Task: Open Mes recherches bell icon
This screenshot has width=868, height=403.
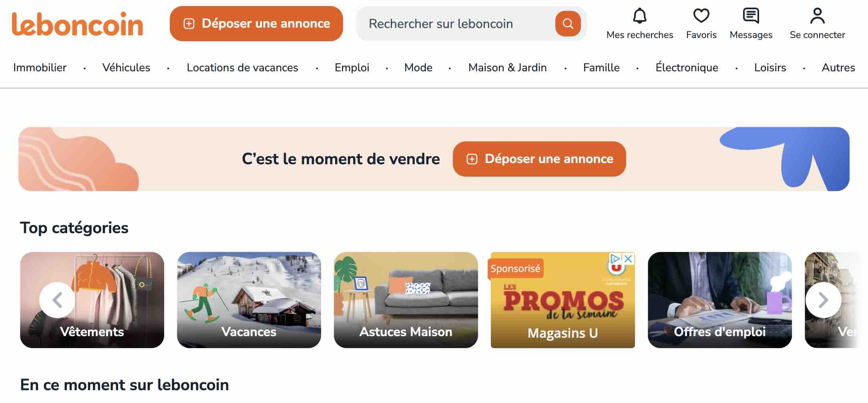Action: click(x=639, y=16)
